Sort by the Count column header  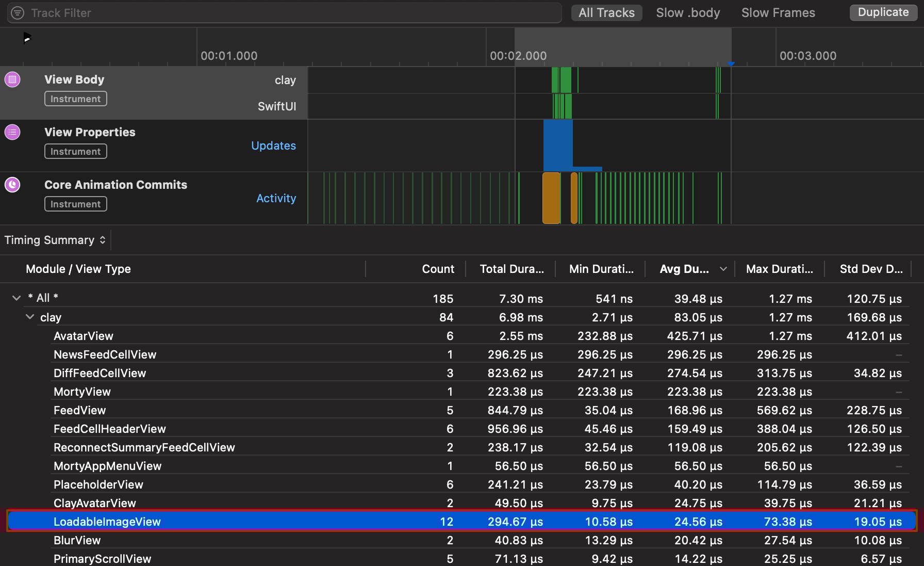point(438,269)
